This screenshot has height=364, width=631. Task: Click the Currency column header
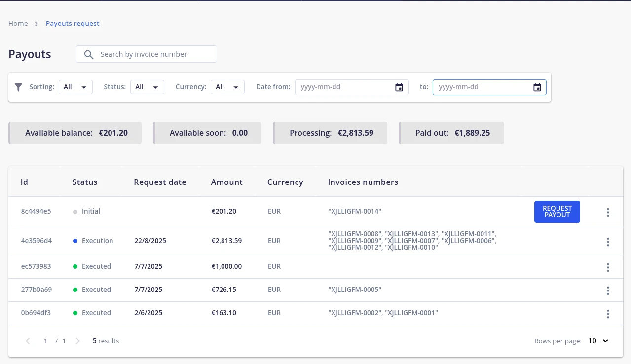click(x=285, y=182)
